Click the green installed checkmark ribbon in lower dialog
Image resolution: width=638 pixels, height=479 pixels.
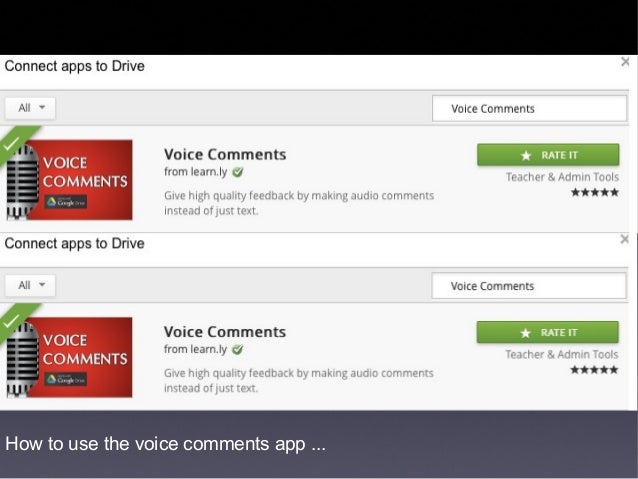(x=13, y=319)
